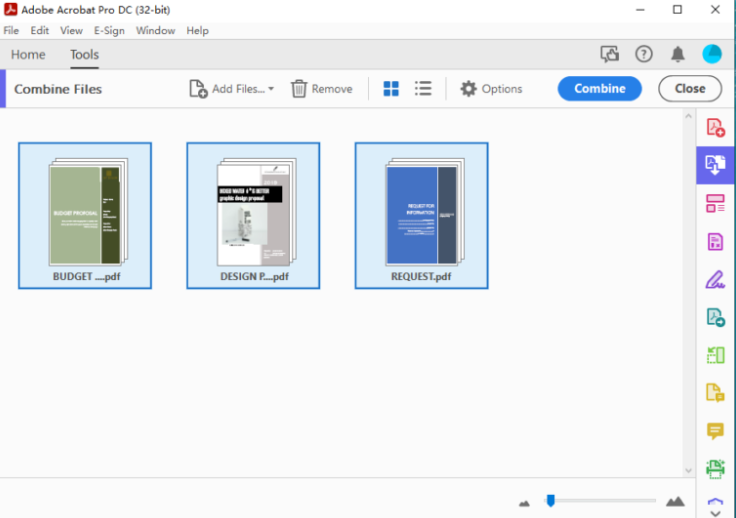736x518 pixels.
Task: Open Comment tool speech bubble icon
Action: pos(715,431)
